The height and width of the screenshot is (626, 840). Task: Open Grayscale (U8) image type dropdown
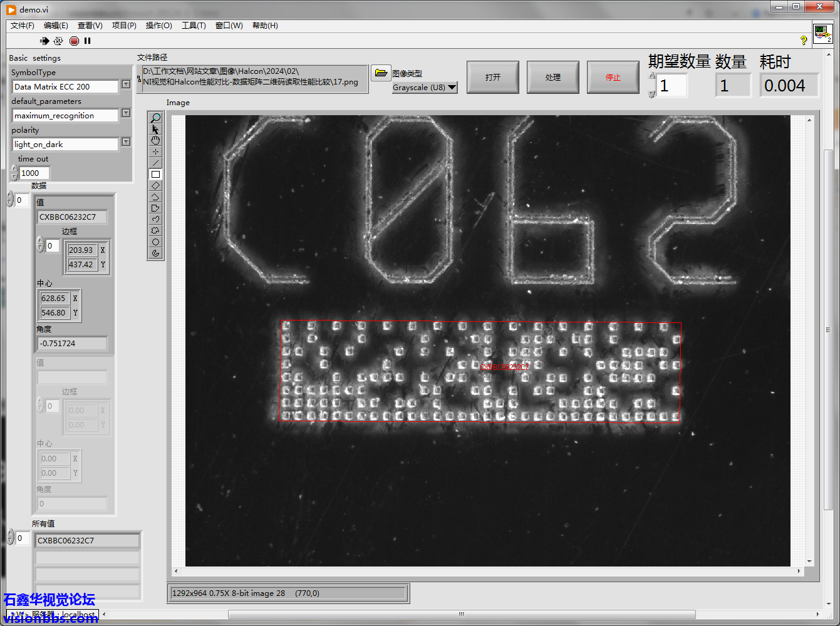pyautogui.click(x=452, y=88)
